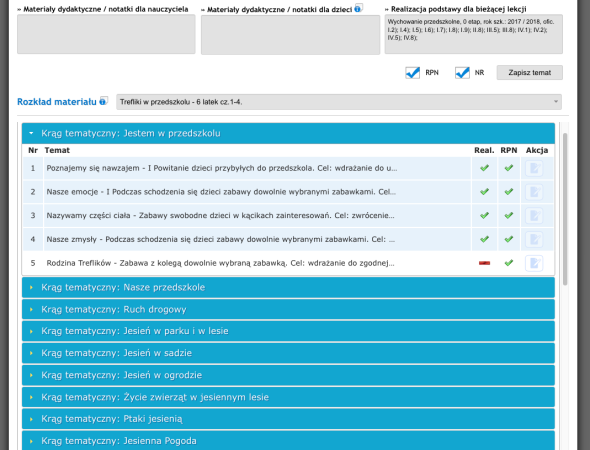This screenshot has height=450, width=590.
Task: Open info icon beside Rozkład materiału
Action: pos(103,101)
